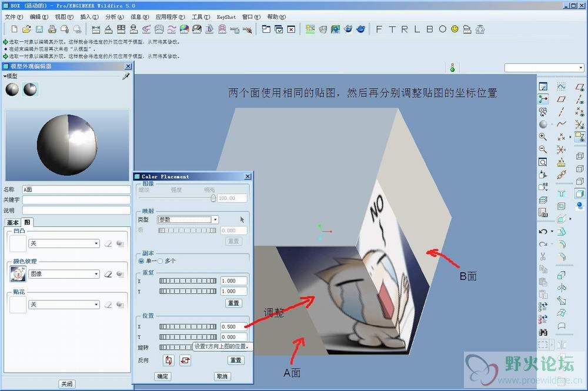Click the 确定 button
Image resolution: width=588 pixels, height=391 pixels.
(x=163, y=376)
